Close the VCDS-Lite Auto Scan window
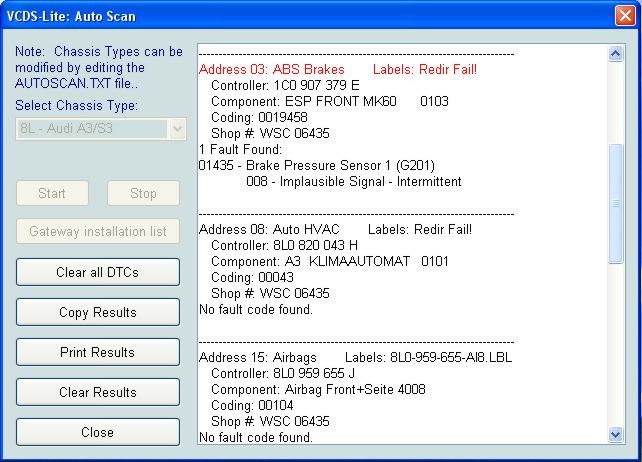Viewport: 642px width, 462px height. (625, 16)
